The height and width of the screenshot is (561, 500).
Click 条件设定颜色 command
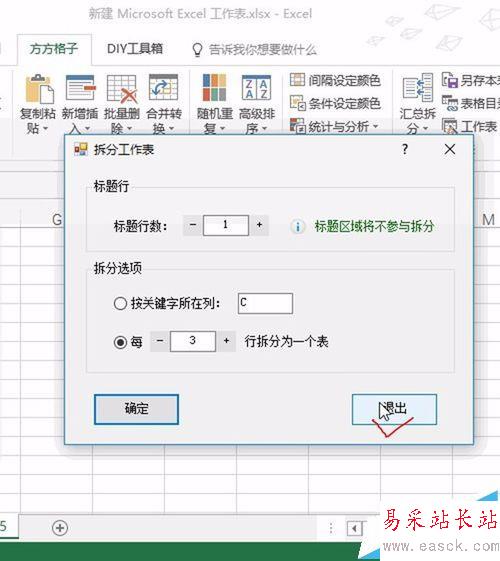(x=335, y=103)
